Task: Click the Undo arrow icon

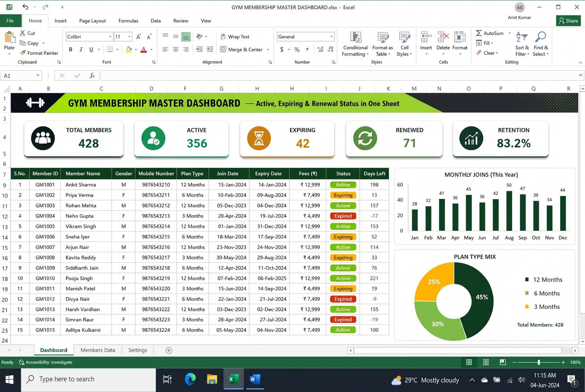Action: point(25,7)
